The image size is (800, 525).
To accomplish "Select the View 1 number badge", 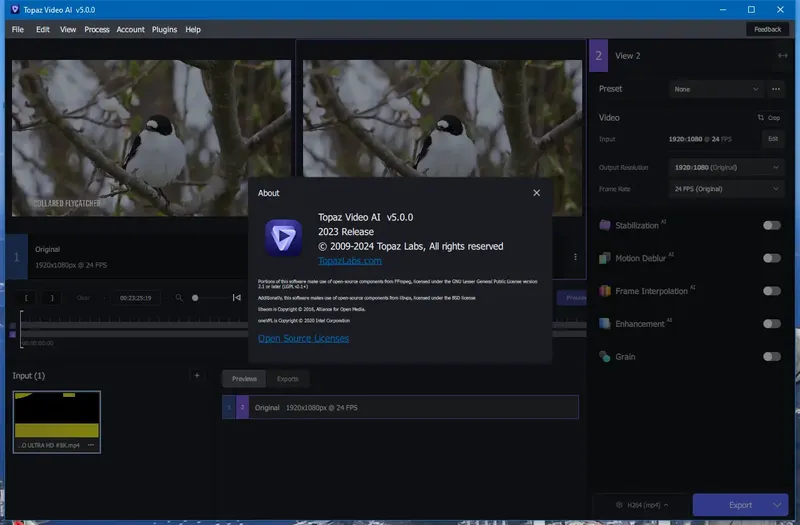I will 16,257.
